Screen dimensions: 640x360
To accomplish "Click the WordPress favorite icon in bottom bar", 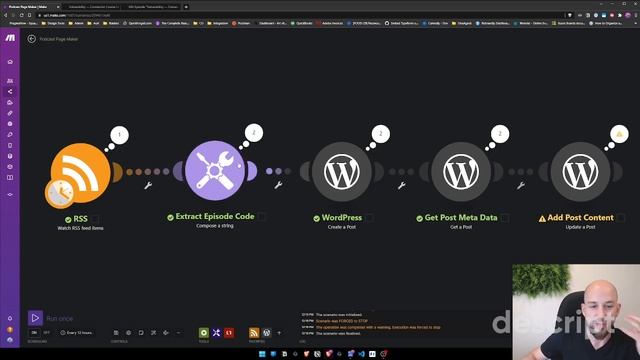I will [x=267, y=333].
